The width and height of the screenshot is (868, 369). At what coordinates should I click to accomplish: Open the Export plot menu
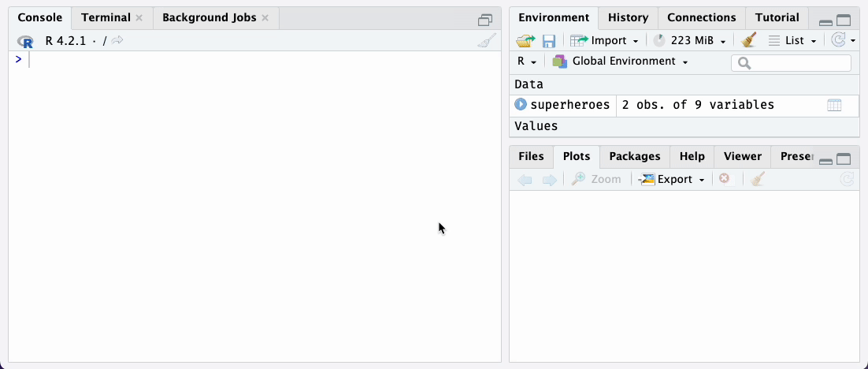pos(673,180)
